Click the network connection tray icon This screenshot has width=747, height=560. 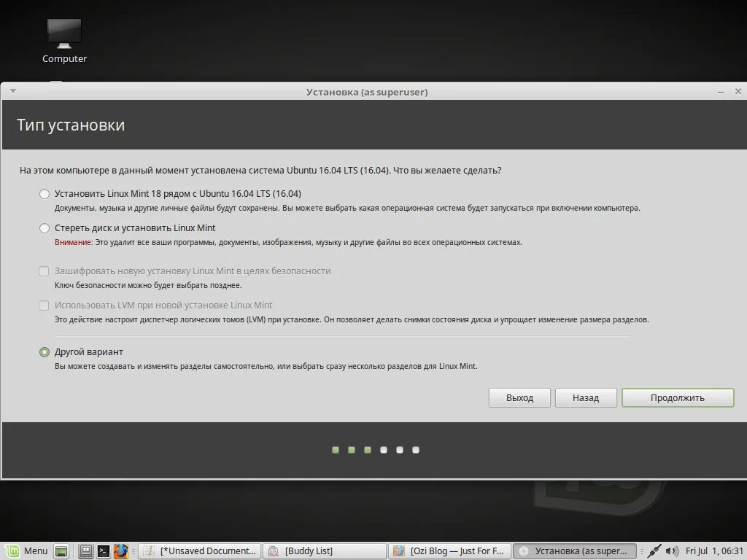(x=654, y=551)
